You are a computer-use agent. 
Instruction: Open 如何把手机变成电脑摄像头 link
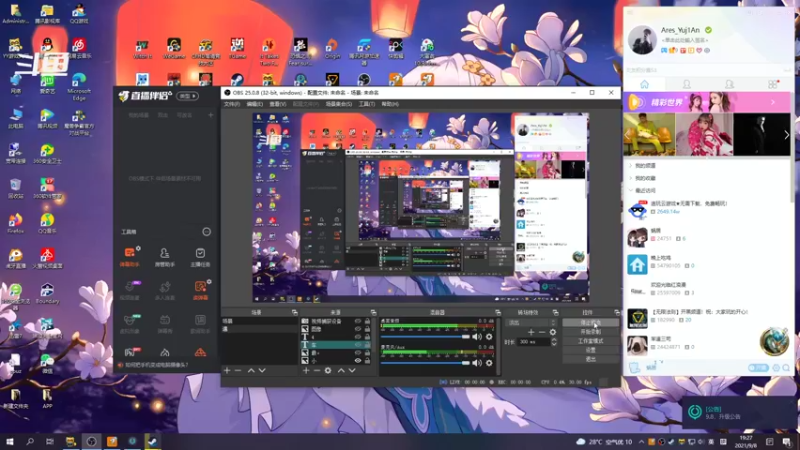pos(156,365)
